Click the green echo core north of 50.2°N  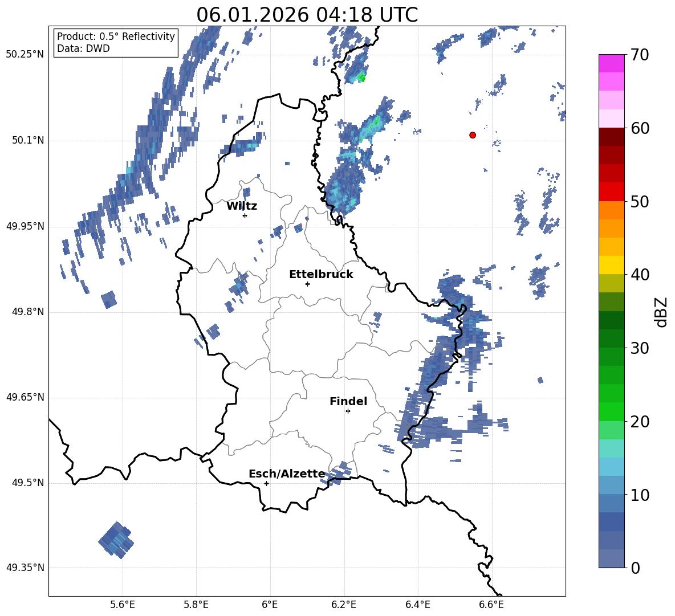(x=361, y=78)
